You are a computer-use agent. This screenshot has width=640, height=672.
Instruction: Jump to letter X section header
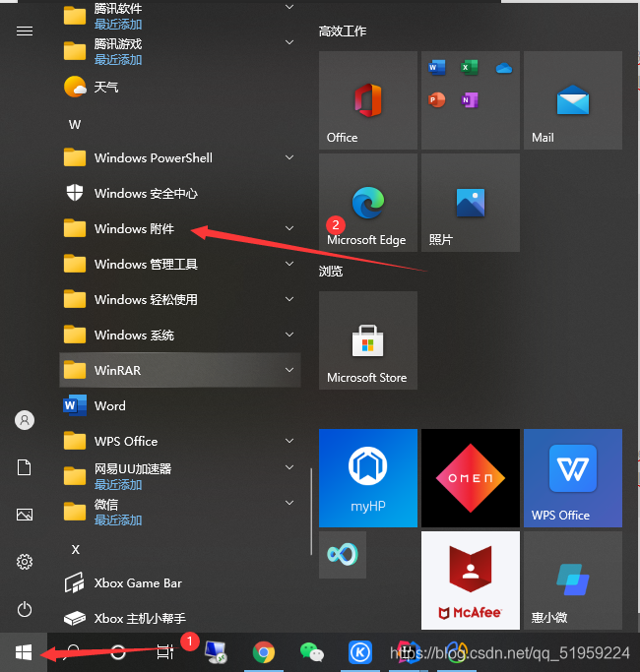pyautogui.click(x=76, y=549)
